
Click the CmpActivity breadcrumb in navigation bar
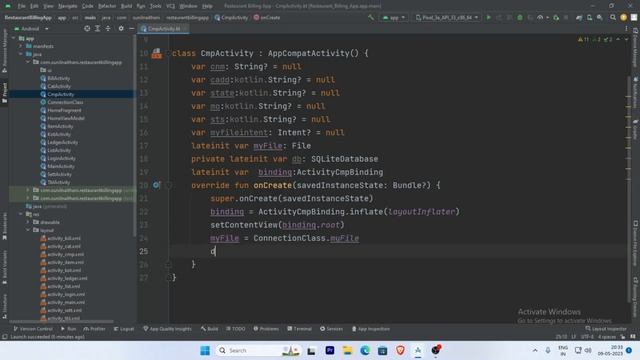coord(231,18)
